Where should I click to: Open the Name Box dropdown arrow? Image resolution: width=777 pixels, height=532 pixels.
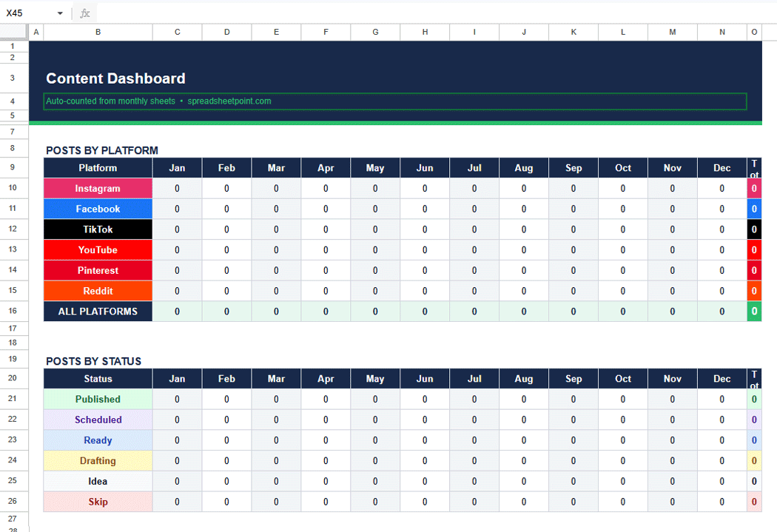point(60,13)
